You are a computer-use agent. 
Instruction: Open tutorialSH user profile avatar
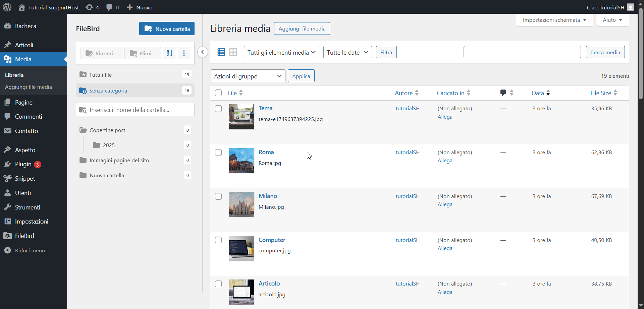pyautogui.click(x=631, y=7)
